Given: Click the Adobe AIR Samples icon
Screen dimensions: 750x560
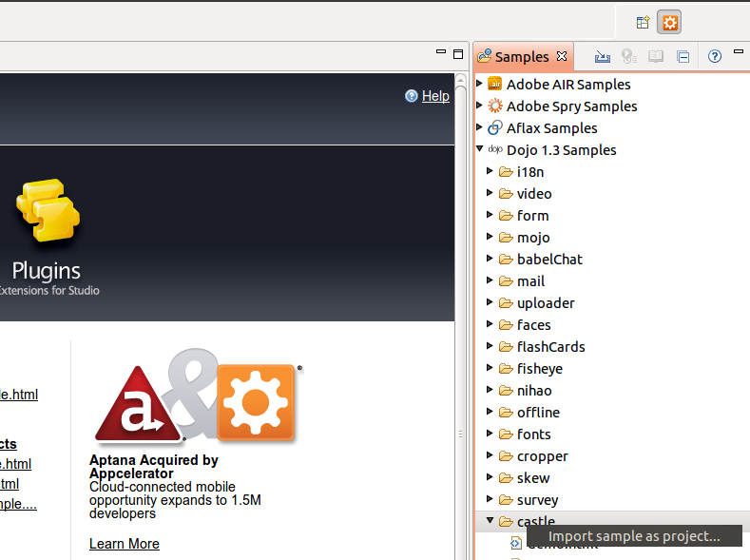Looking at the screenshot, I should [495, 85].
